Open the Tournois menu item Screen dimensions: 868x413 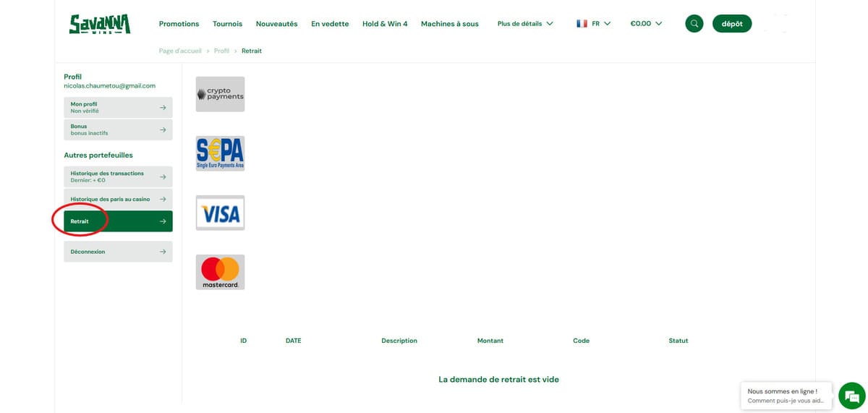pyautogui.click(x=227, y=24)
